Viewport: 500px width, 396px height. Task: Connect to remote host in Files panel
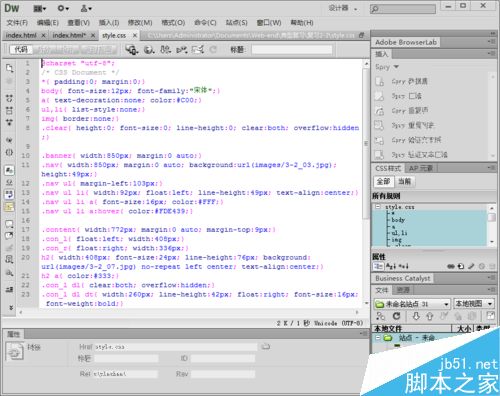(x=380, y=316)
